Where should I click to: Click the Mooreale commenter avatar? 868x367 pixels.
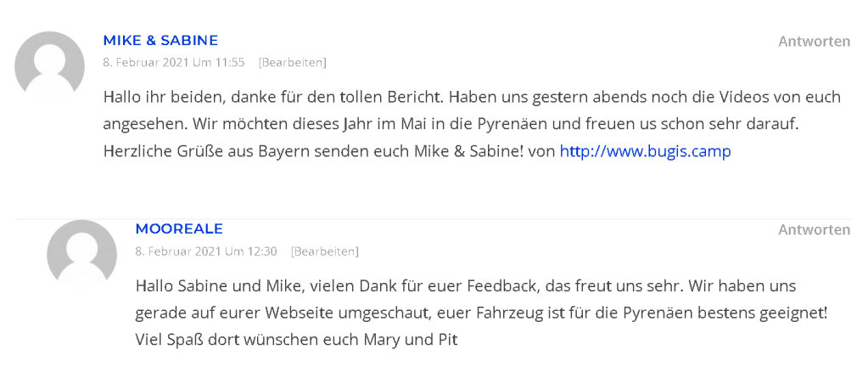coord(81,254)
